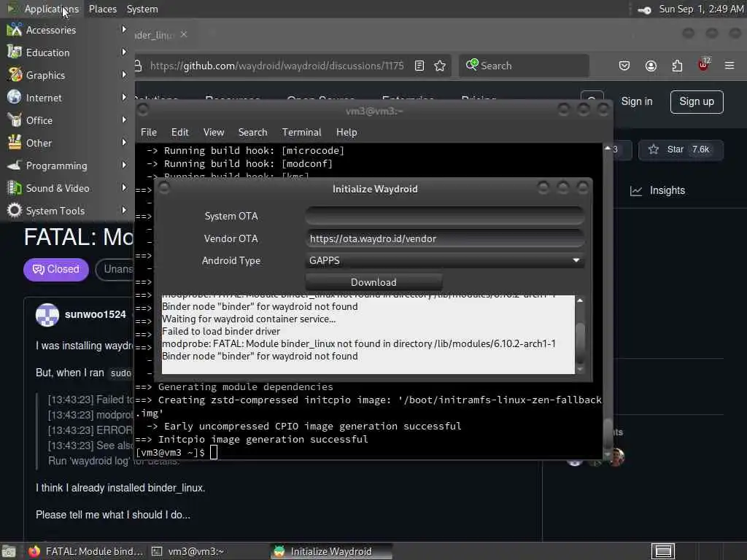Viewport: 747px width, 560px height.
Task: Open the Firefox account icon
Action: point(651,66)
